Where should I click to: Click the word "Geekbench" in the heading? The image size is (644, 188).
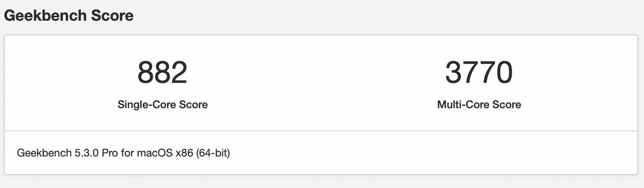click(x=45, y=16)
